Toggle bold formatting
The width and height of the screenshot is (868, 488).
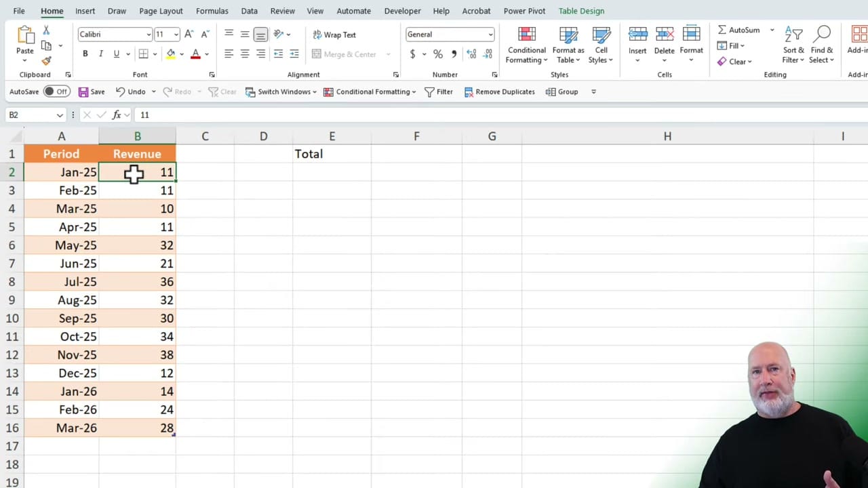pos(85,54)
